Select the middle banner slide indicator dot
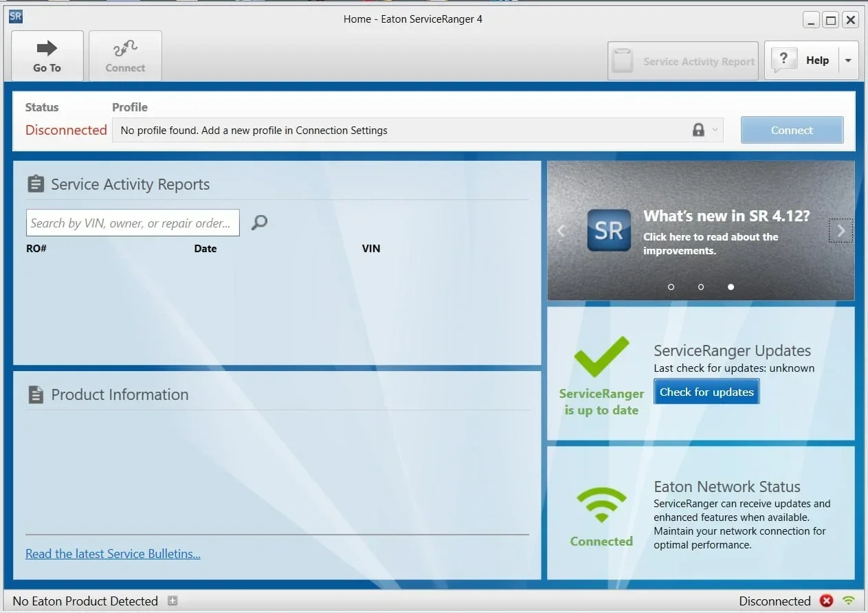The width and height of the screenshot is (868, 613). (701, 287)
